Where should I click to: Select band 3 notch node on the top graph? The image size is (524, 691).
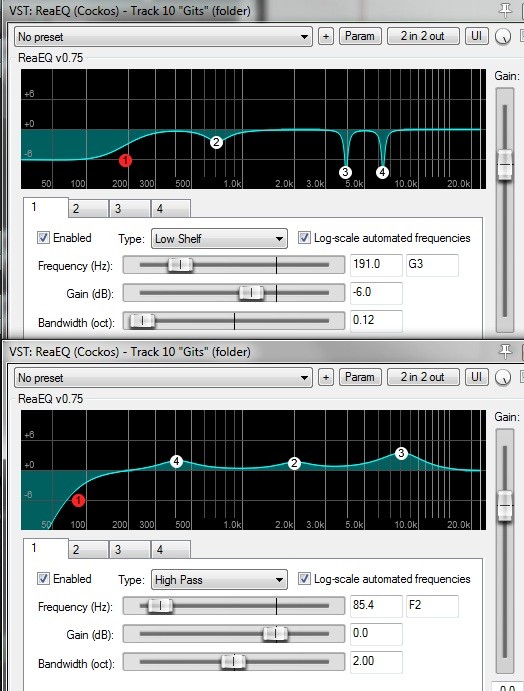(345, 172)
